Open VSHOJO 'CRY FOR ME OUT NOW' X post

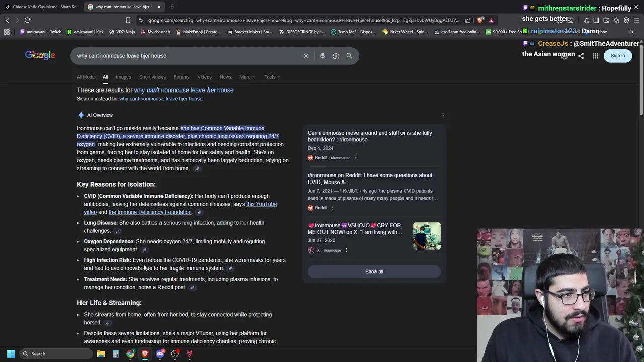(355, 229)
